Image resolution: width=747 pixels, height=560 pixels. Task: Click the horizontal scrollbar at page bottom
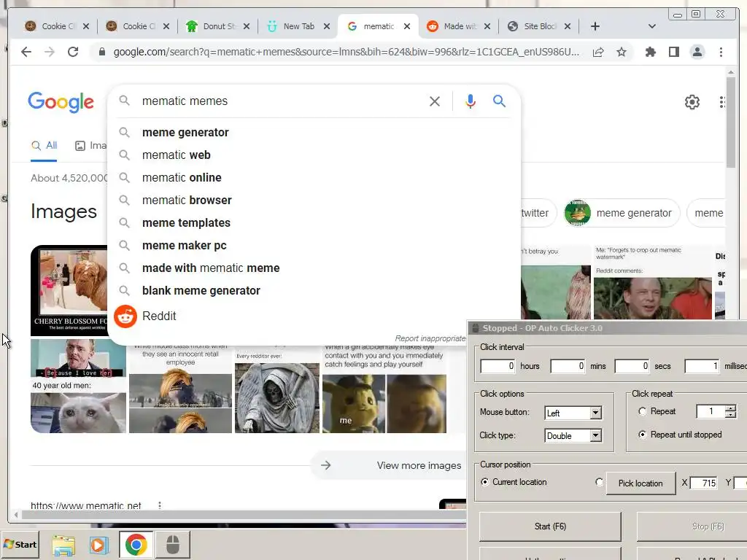(243, 514)
